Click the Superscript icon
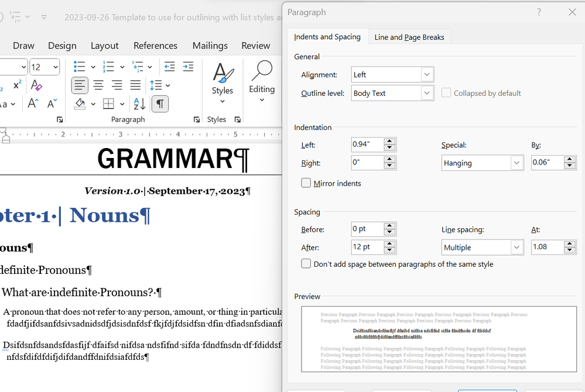585x392 pixels. click(x=17, y=85)
